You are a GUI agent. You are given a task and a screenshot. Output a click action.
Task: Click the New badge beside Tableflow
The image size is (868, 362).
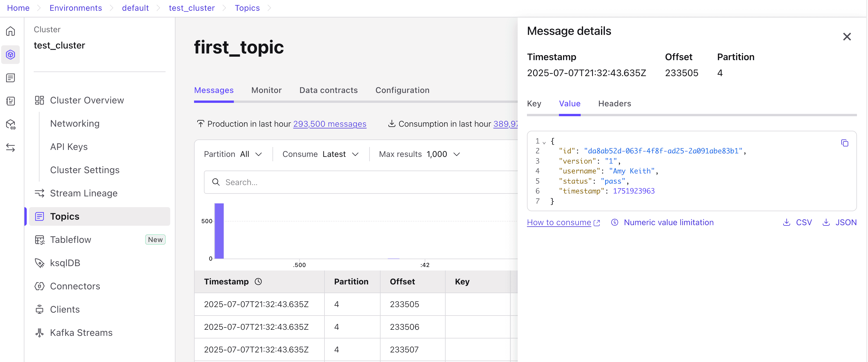tap(155, 239)
